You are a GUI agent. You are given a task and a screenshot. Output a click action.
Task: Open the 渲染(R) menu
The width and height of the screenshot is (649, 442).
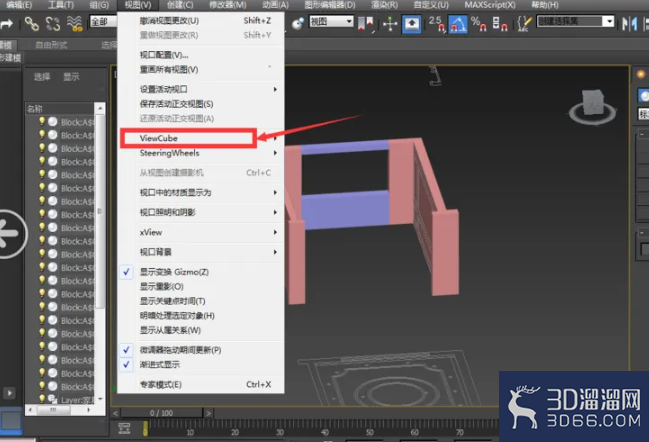[385, 5]
